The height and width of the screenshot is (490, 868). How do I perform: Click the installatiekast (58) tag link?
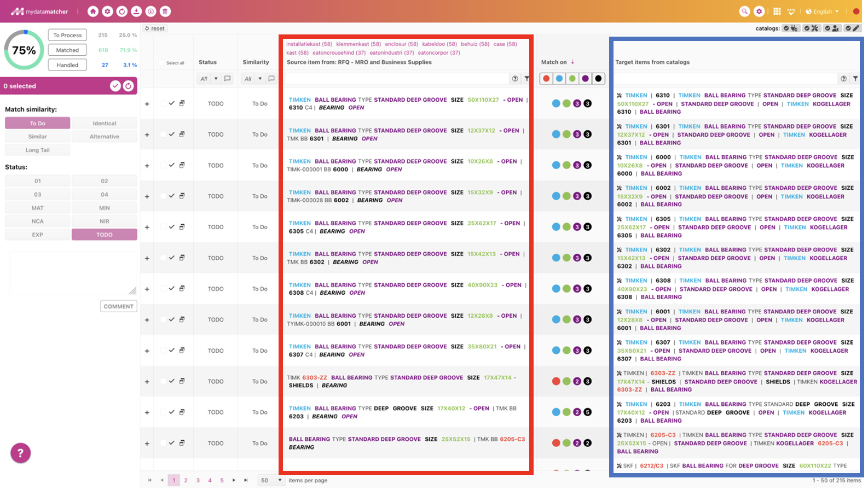[309, 44]
